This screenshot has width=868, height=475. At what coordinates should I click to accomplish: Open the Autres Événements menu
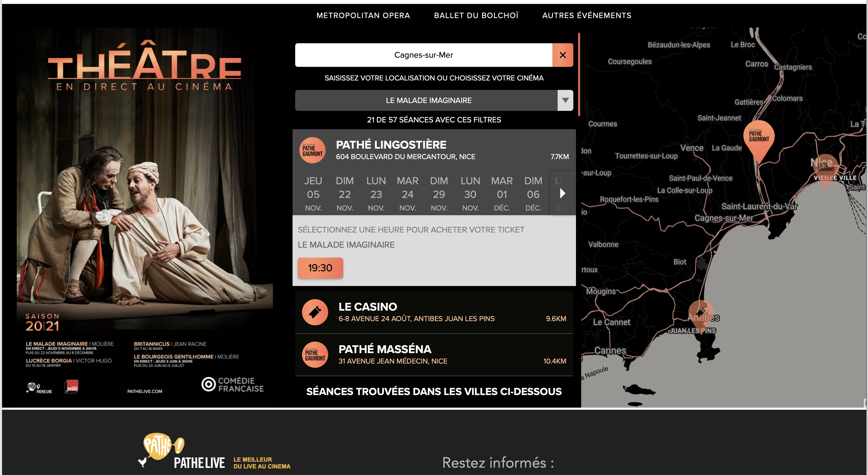[x=587, y=15]
